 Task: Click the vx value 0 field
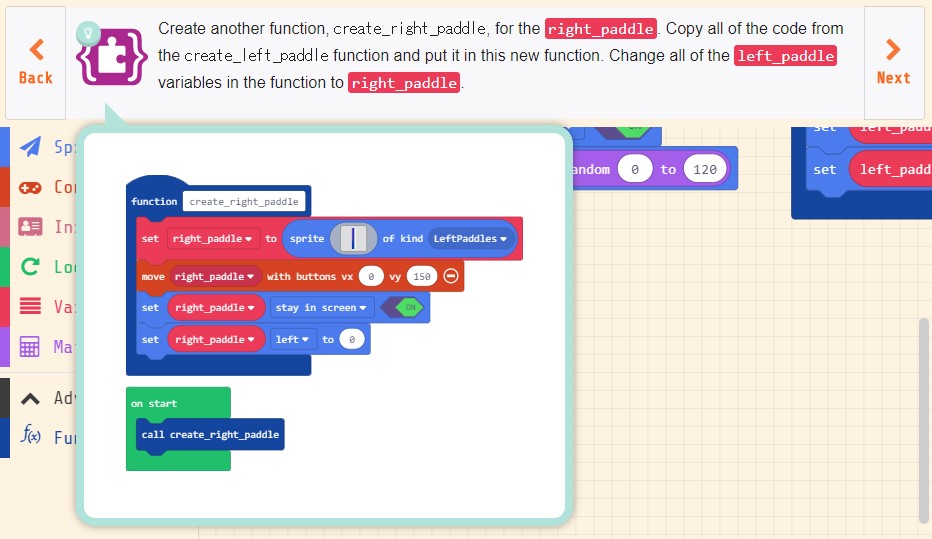(x=371, y=276)
